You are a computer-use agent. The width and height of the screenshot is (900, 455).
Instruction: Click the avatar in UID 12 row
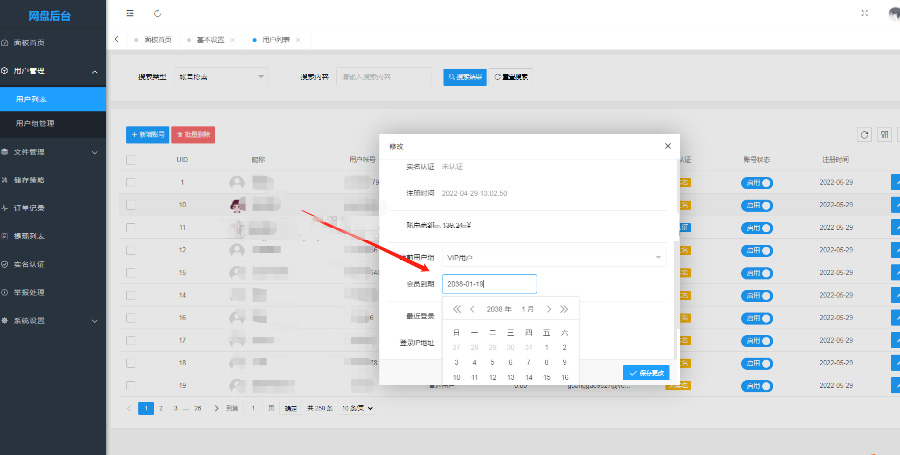(236, 250)
